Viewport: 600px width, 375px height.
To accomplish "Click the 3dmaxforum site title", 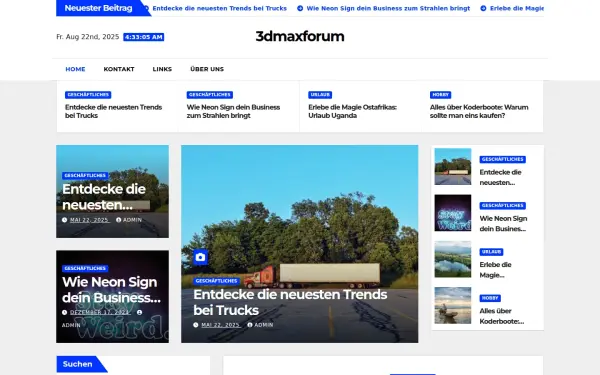I will pos(300,36).
